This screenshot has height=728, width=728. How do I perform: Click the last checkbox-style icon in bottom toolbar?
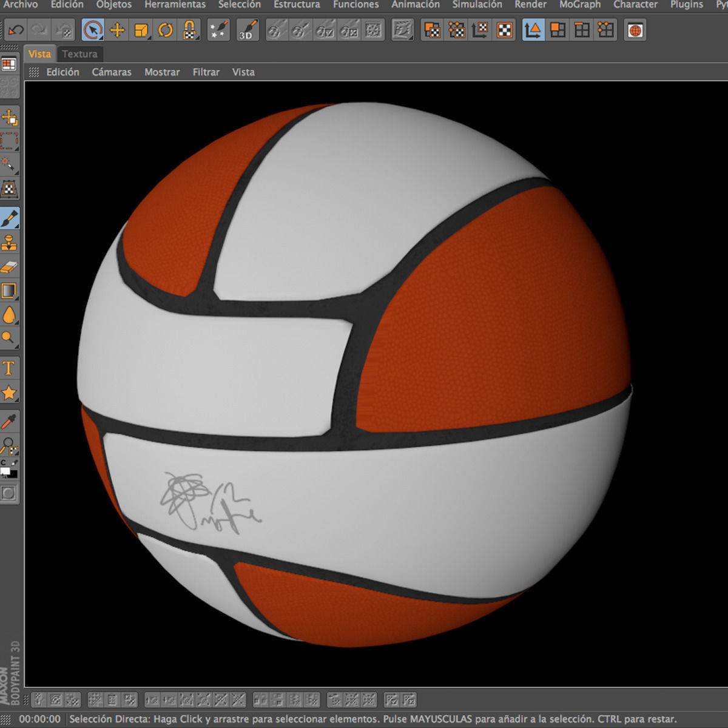408,701
